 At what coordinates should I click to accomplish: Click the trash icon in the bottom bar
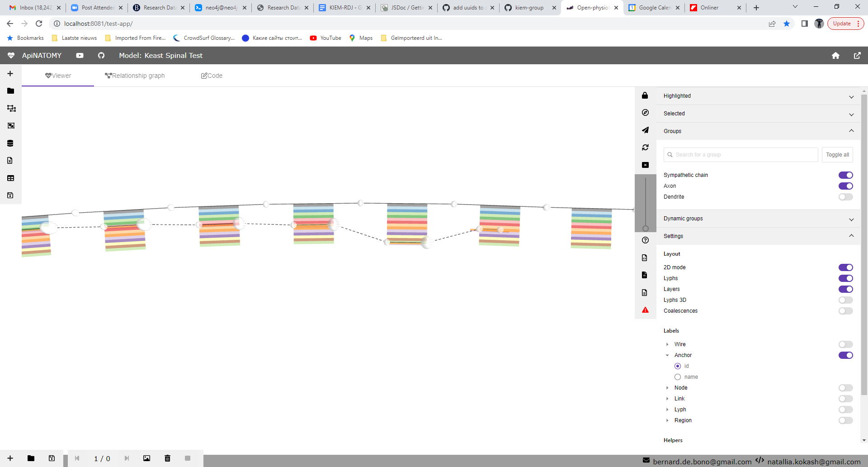tap(167, 458)
